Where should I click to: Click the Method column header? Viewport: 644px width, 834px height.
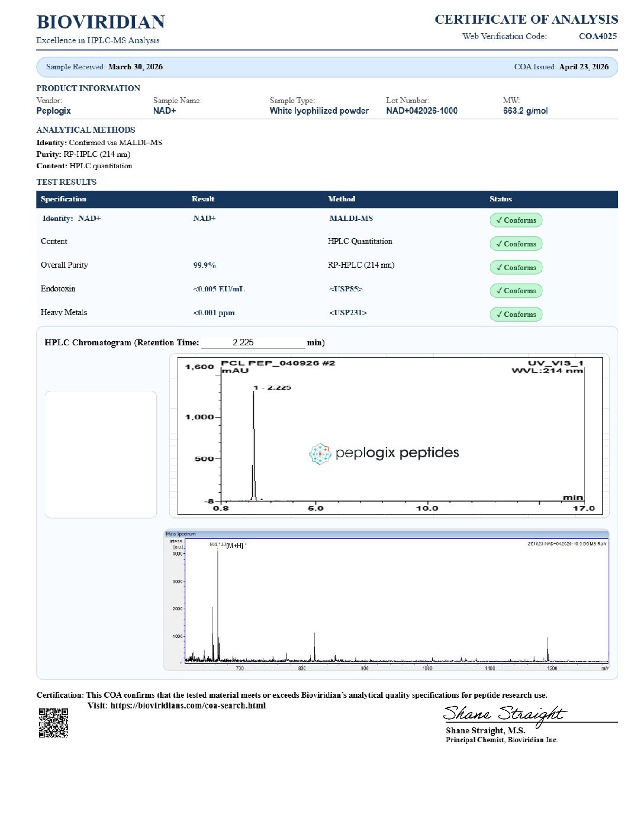(342, 199)
